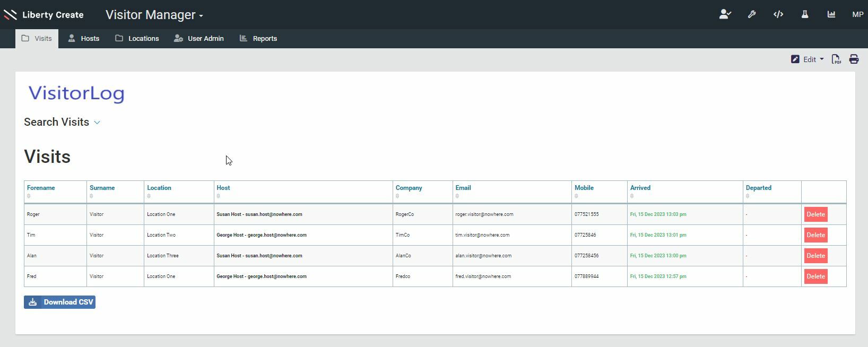Viewport: 868px width, 347px height.
Task: Go to the Reports tab
Action: [x=258, y=39]
